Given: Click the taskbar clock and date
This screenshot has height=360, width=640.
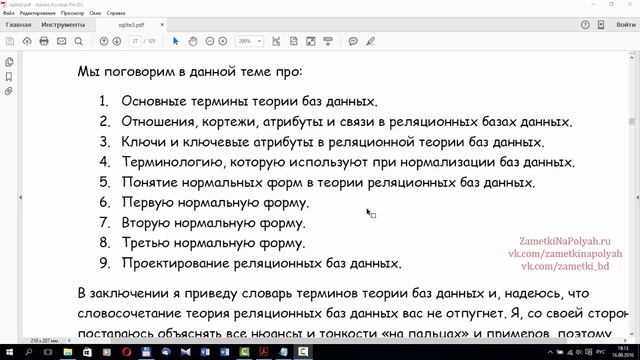Looking at the screenshot, I should [x=624, y=352].
